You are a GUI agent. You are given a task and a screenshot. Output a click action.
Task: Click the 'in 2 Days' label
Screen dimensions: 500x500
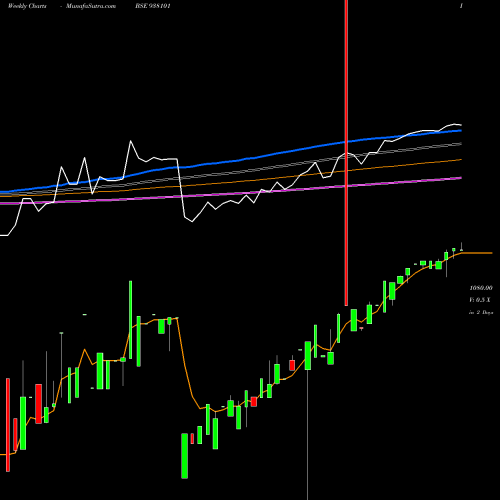click(x=481, y=313)
